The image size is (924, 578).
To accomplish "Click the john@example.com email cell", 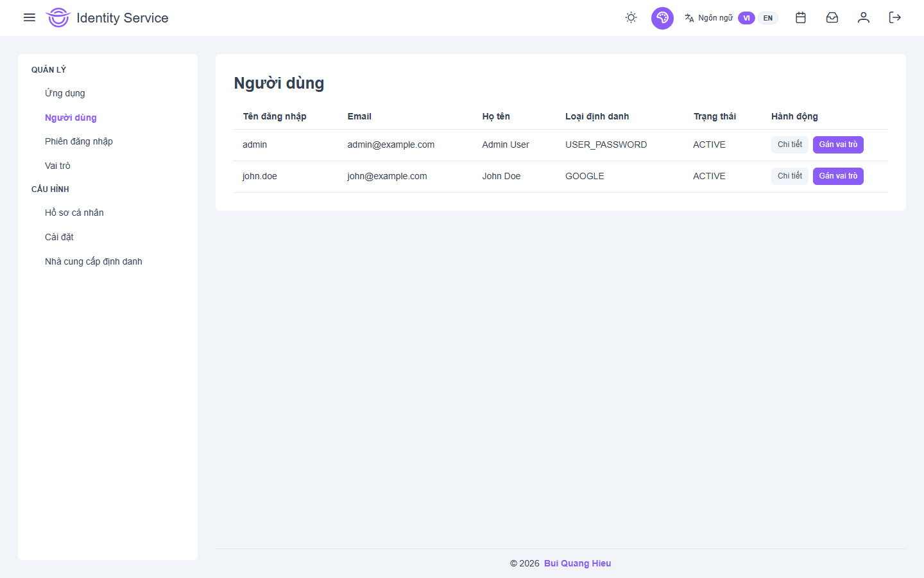I will 387,176.
